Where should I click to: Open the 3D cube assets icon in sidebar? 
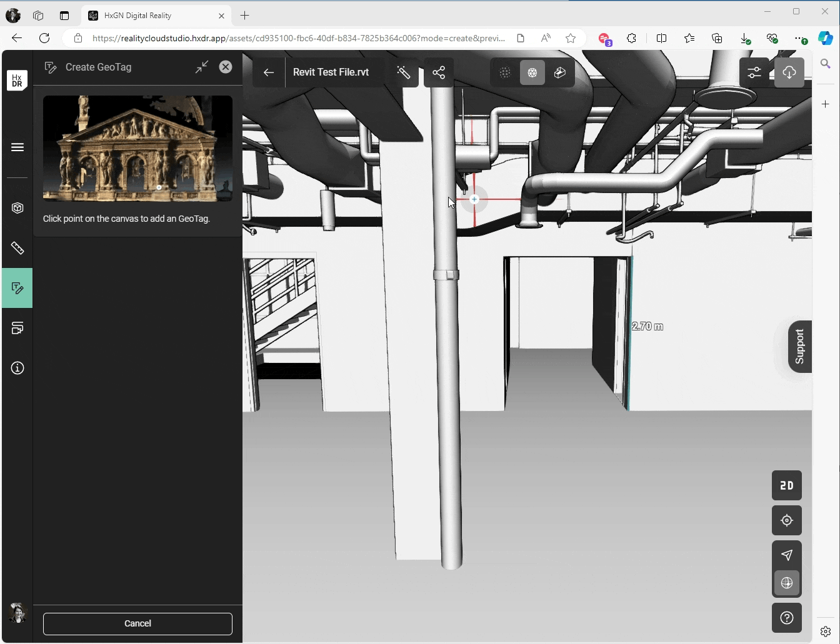coord(17,208)
